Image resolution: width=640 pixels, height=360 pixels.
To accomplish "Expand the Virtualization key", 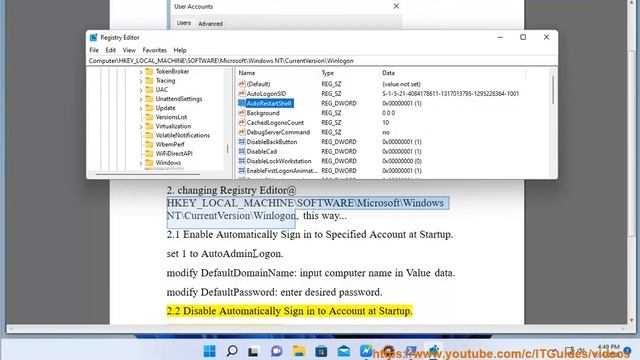I will coord(141,127).
